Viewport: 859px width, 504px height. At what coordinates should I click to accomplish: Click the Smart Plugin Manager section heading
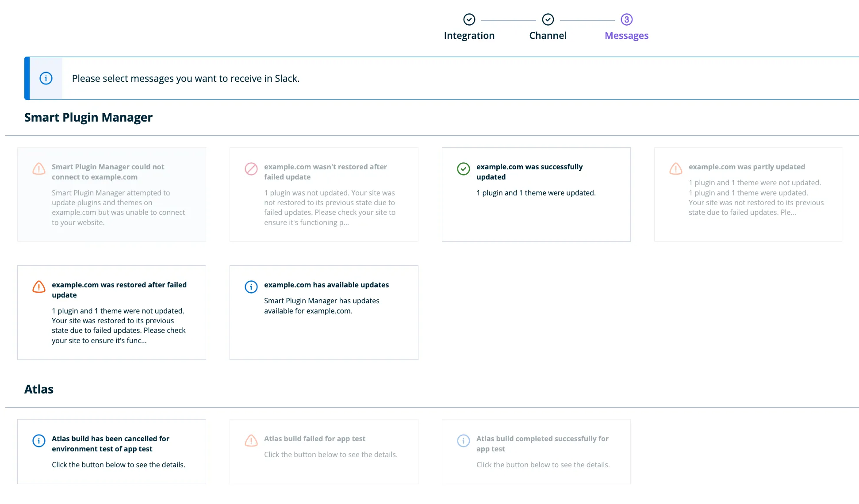coord(88,117)
